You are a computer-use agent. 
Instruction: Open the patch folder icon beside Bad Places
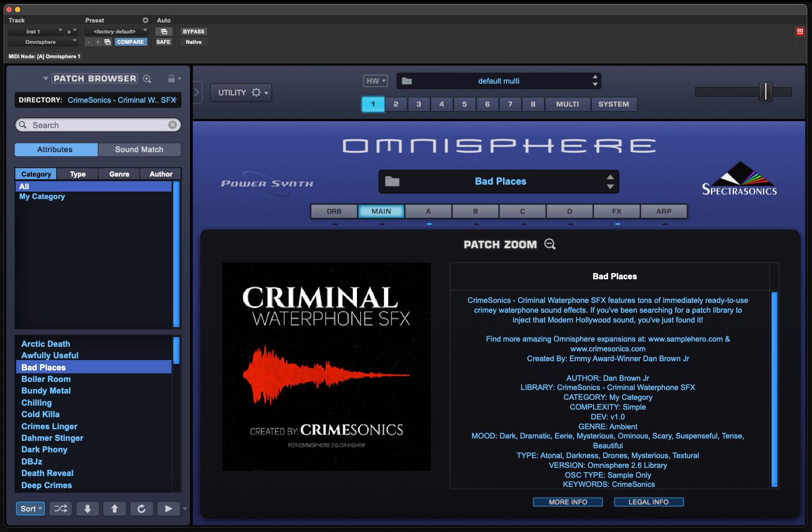click(392, 181)
